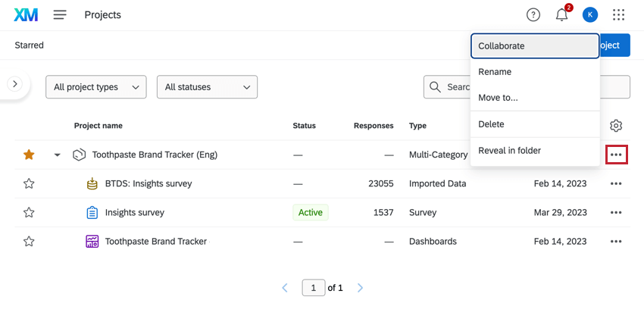The image size is (644, 322).
Task: Collapse Toothpaste Brand Tracker (Eng) group
Action: (x=57, y=155)
